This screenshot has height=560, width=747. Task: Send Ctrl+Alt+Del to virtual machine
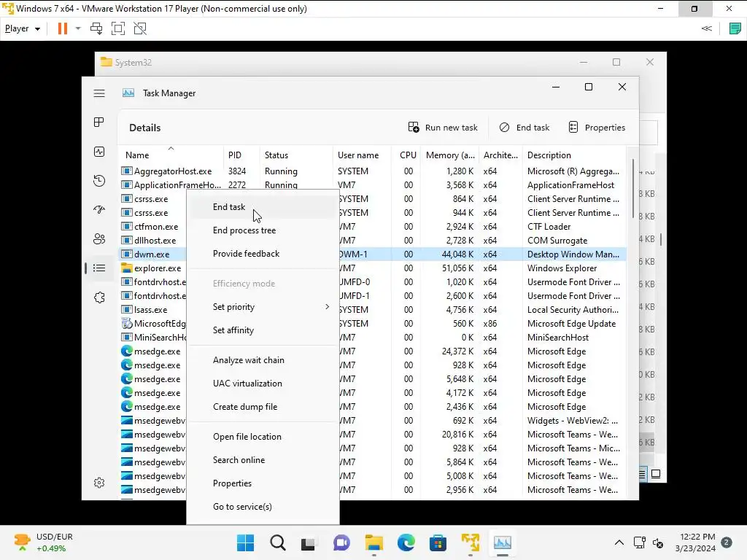(x=96, y=28)
